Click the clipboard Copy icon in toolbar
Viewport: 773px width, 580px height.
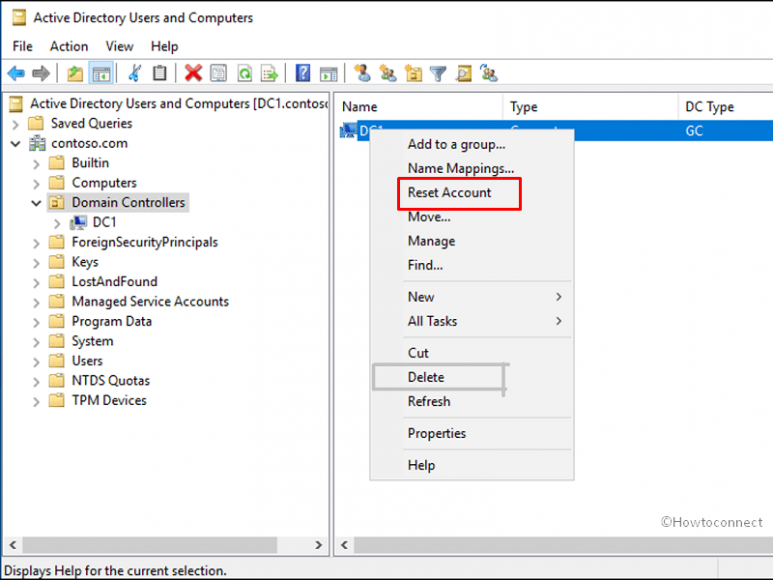[159, 74]
